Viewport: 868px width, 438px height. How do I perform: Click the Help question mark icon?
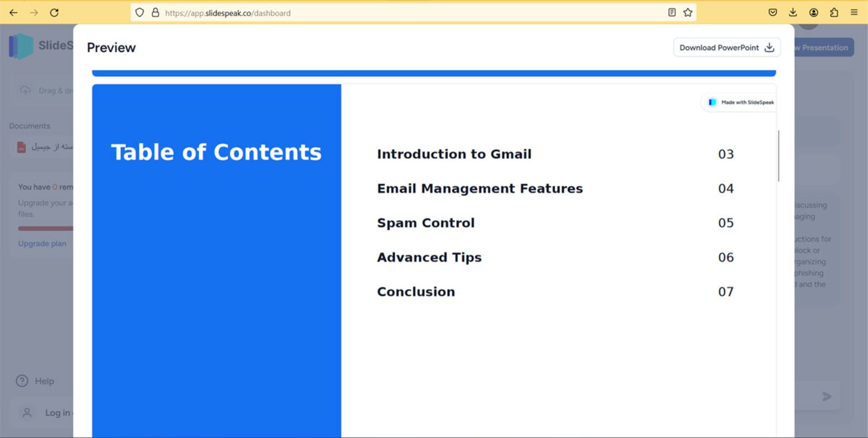click(22, 381)
